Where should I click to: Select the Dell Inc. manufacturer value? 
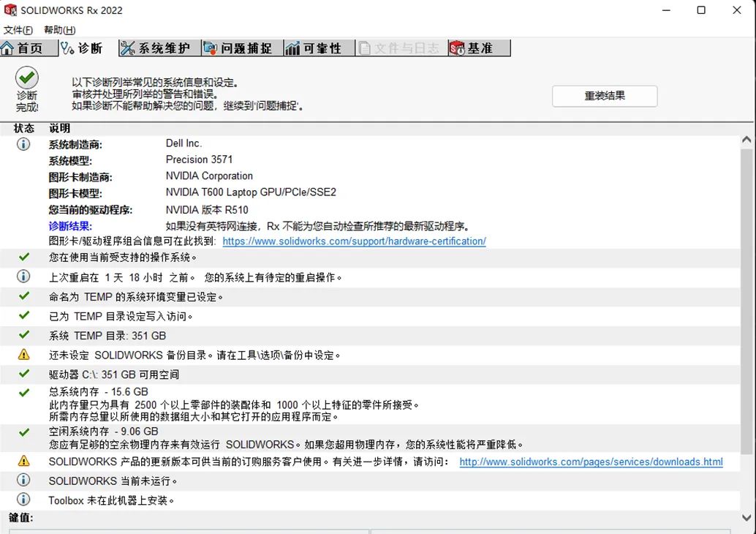tap(184, 143)
